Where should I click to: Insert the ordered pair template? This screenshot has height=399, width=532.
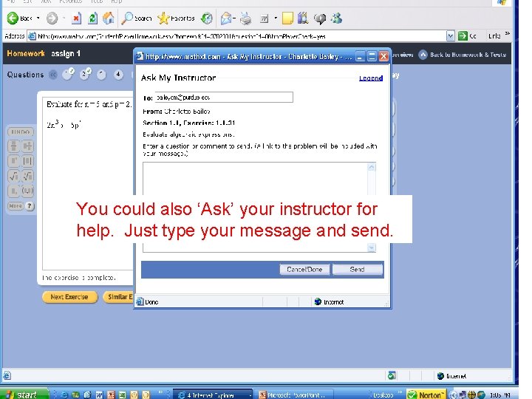coord(28,191)
